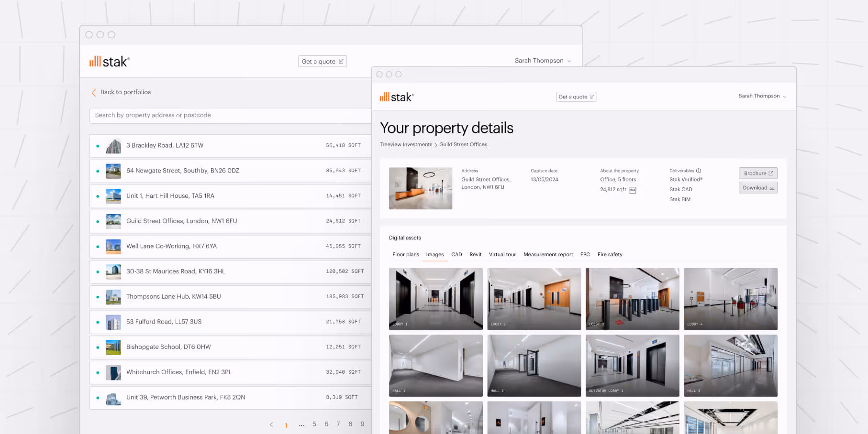Click the Stak logo in the property details window
Viewport: 868px width, 434px height.
(x=396, y=96)
